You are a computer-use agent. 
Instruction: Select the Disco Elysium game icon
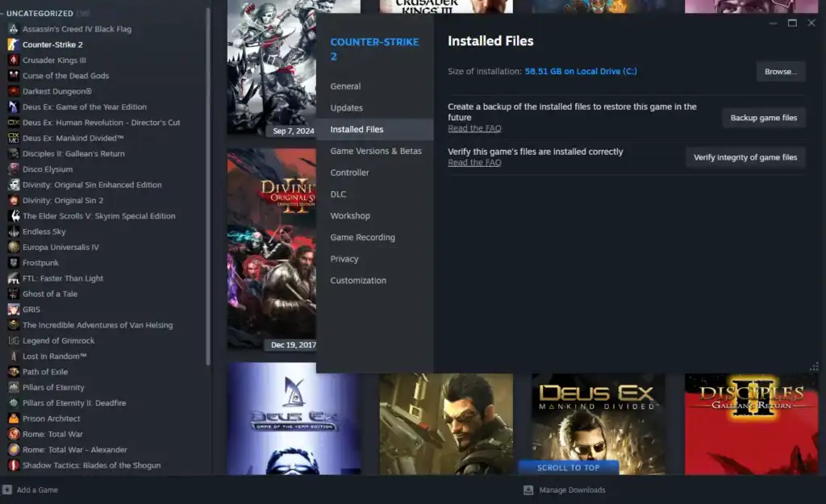pyautogui.click(x=12, y=168)
